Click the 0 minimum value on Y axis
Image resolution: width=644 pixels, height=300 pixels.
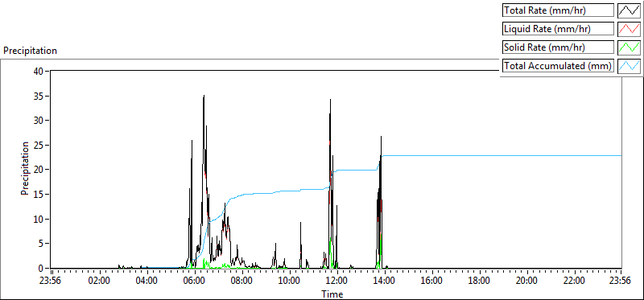[x=41, y=269]
